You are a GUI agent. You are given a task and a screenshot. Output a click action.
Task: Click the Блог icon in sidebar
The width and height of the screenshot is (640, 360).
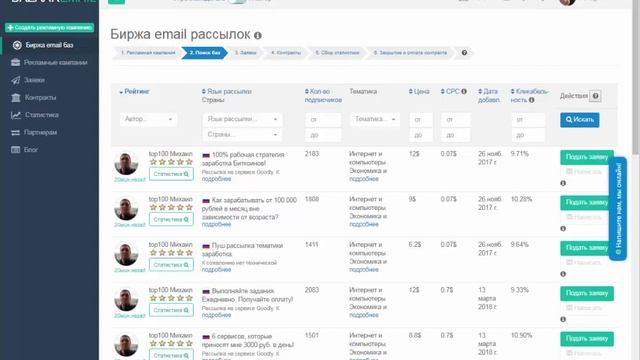coord(16,150)
